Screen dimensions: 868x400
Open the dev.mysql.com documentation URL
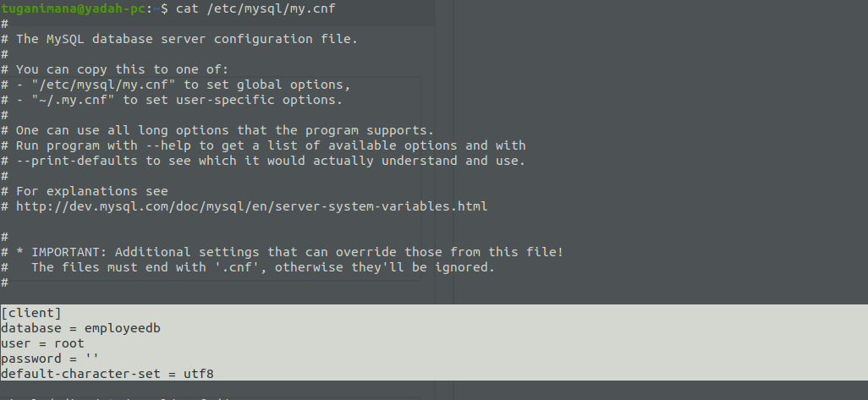(x=250, y=206)
